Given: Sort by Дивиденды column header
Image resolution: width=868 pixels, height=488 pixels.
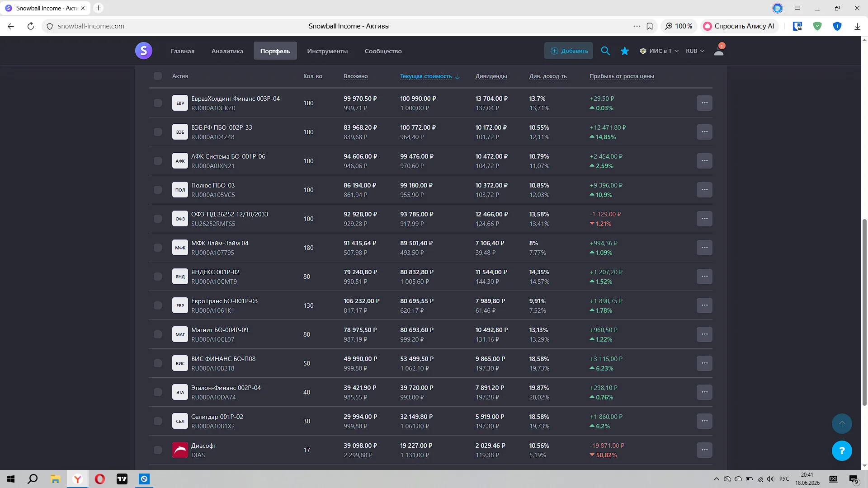Looking at the screenshot, I should 491,76.
